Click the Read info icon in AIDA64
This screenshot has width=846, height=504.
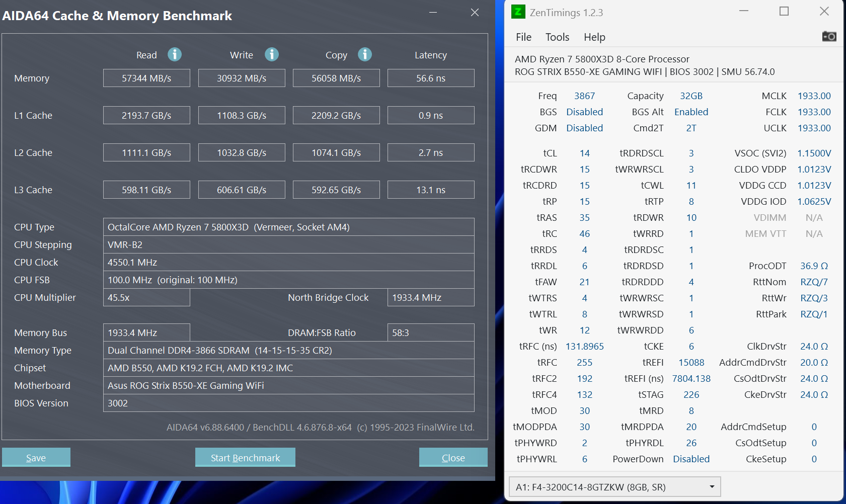(175, 54)
